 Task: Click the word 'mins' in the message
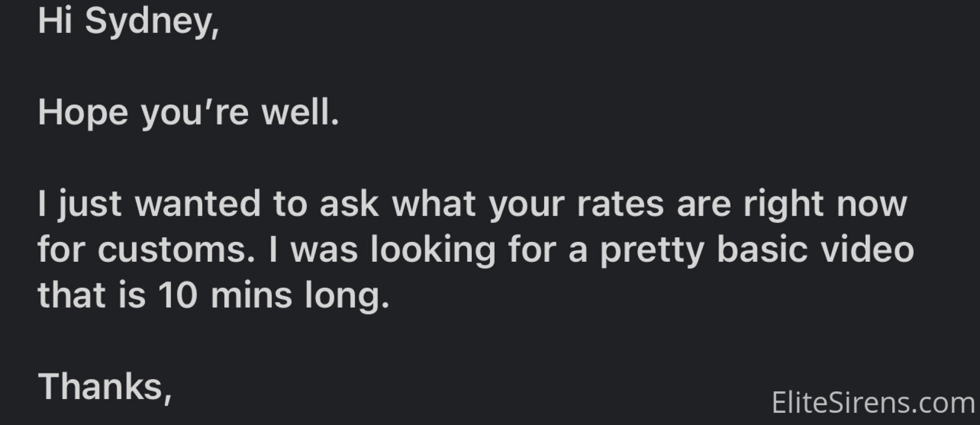click(251, 295)
